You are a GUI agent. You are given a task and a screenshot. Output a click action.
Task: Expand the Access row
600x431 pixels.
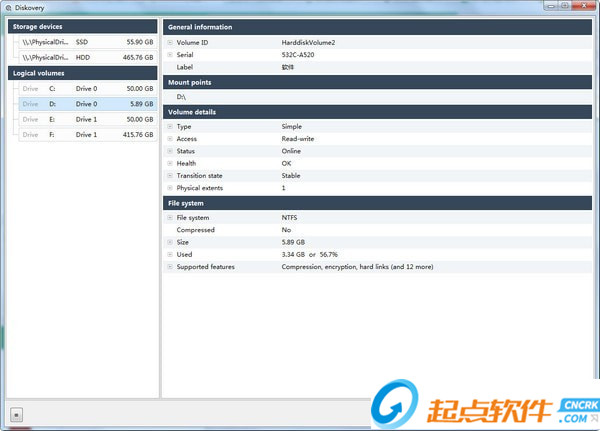[x=170, y=139]
